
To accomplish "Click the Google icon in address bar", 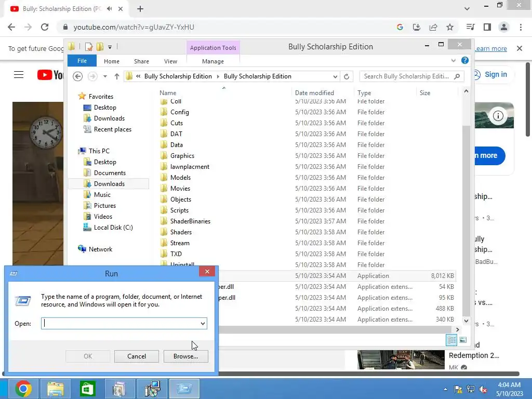I will 400,27.
